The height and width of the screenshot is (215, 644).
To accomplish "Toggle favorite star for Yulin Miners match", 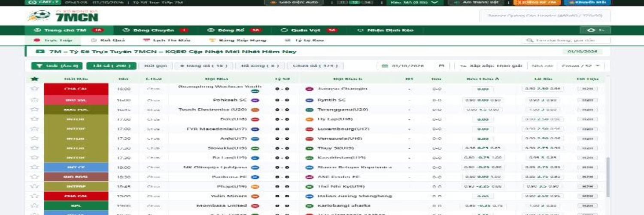I will click(x=35, y=196).
